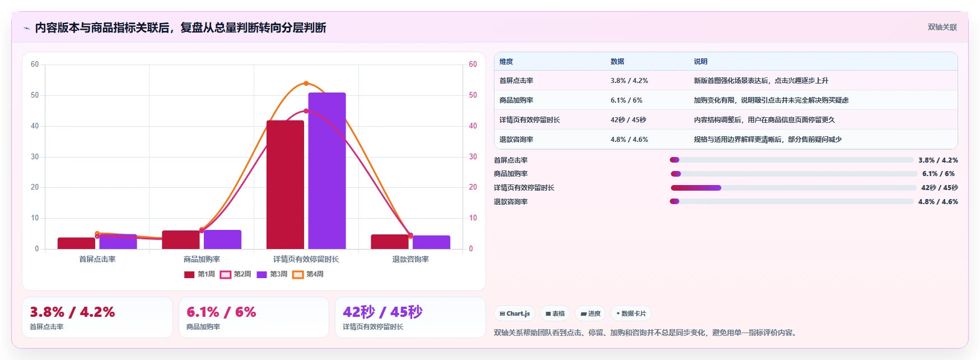Click the Chart.js chip
980x360 pixels.
pyautogui.click(x=515, y=313)
